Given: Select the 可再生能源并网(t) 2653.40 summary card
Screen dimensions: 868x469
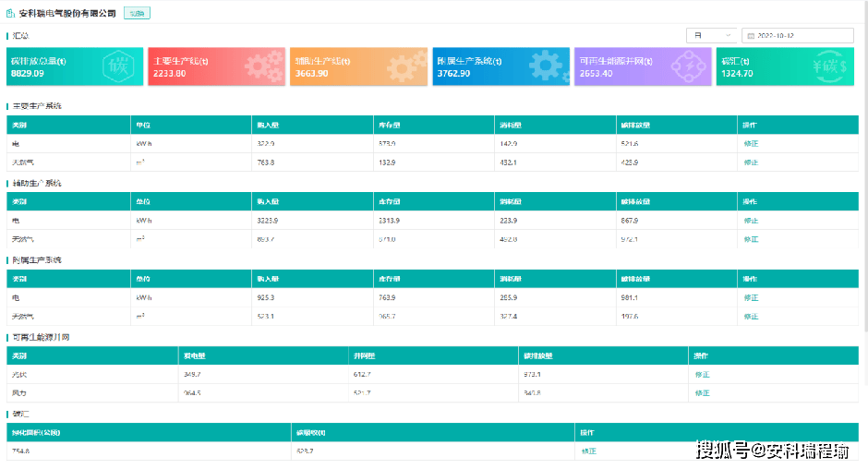Looking at the screenshot, I should [643, 66].
